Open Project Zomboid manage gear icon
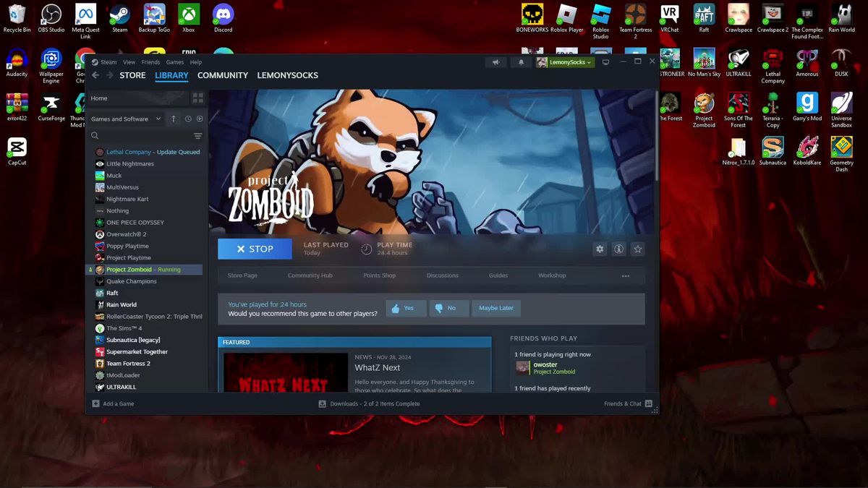Screen dimensions: 868x488 pos(600,249)
